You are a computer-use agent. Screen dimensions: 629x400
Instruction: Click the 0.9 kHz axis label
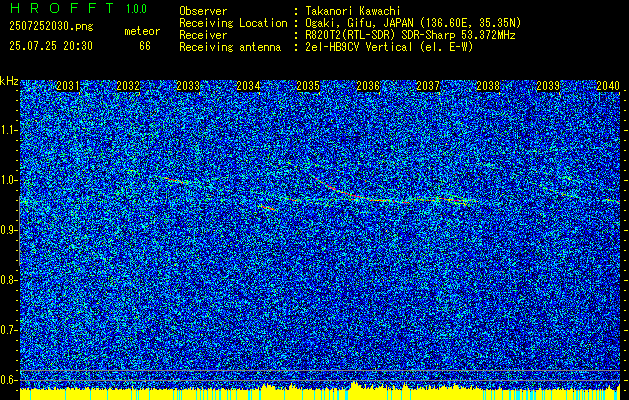pos(9,230)
